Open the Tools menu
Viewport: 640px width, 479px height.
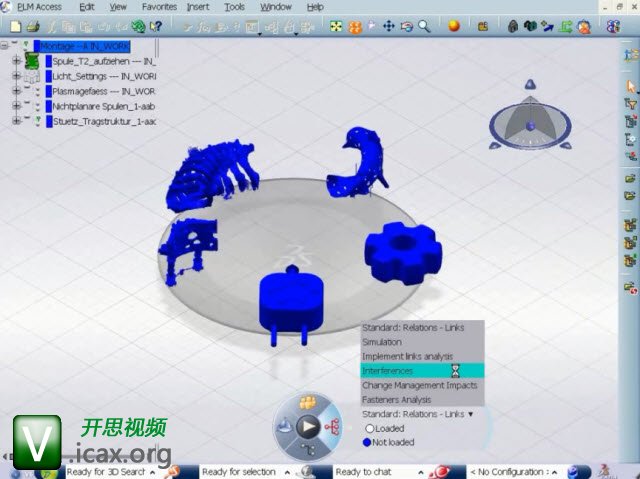[x=235, y=7]
